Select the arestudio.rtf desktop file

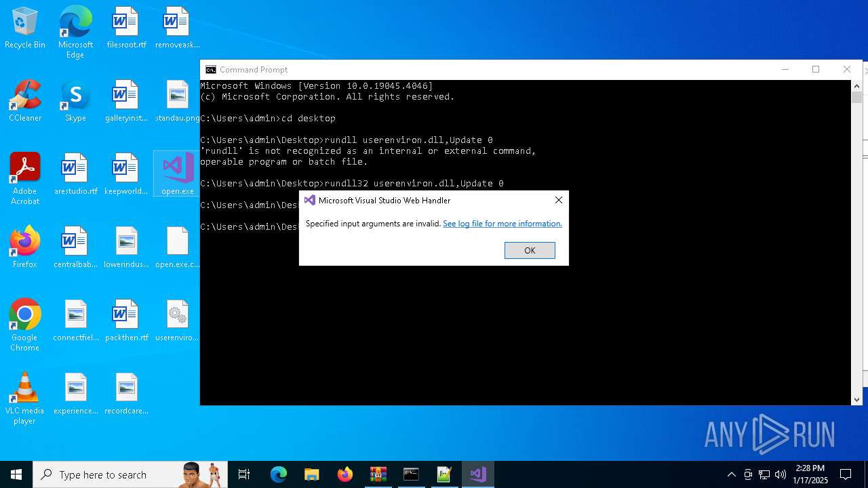(75, 175)
